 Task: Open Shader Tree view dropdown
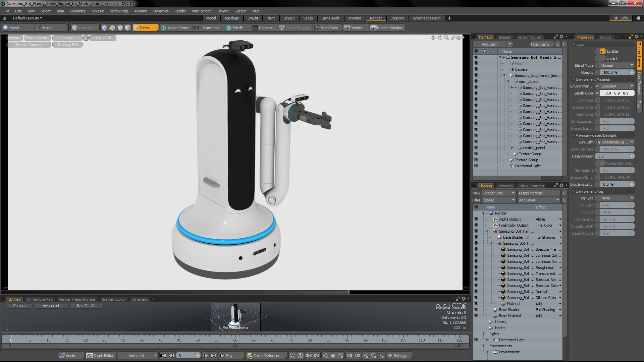coord(499,193)
